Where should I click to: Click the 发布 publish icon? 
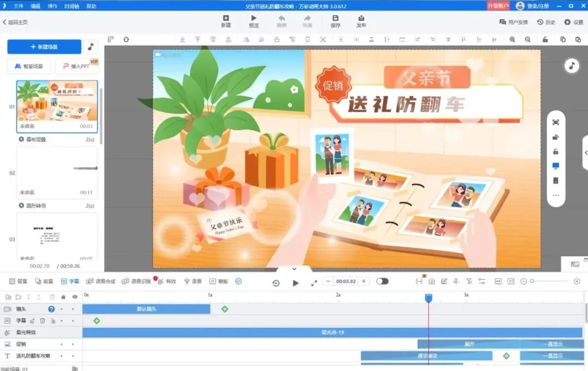tap(361, 21)
